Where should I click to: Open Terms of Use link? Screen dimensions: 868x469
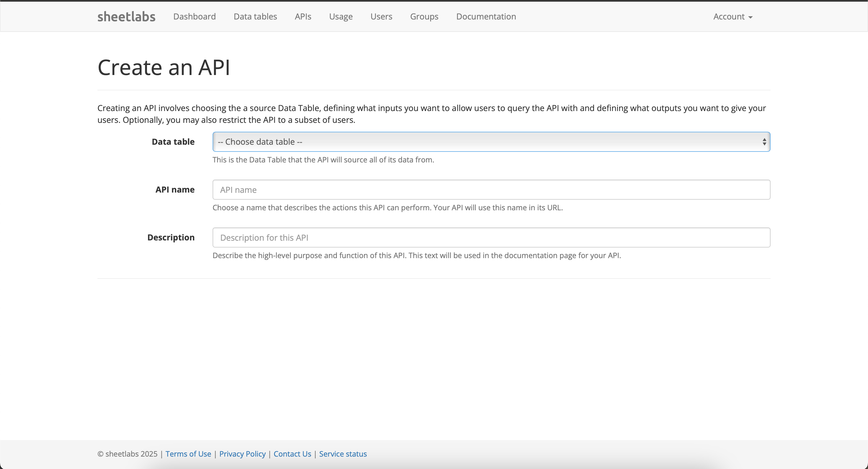188,454
